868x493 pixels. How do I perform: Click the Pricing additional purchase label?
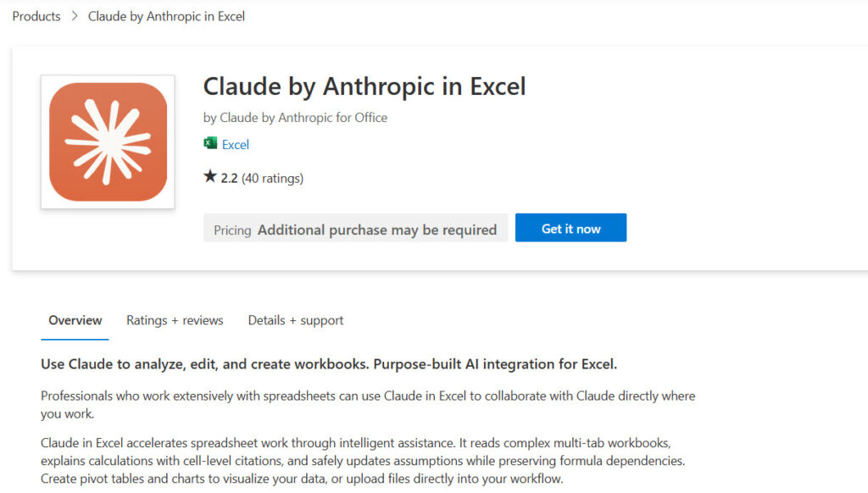click(355, 230)
